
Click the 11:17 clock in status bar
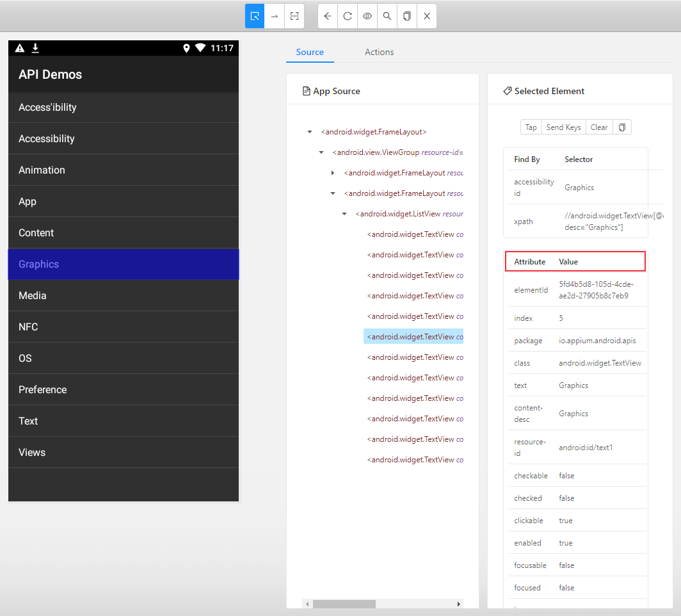(222, 48)
